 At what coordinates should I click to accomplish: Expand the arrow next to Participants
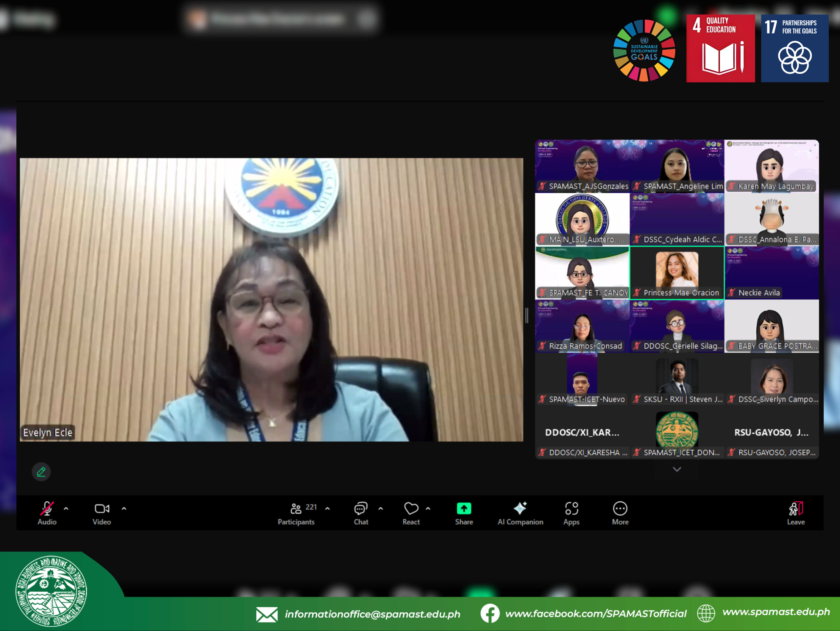pos(327,508)
